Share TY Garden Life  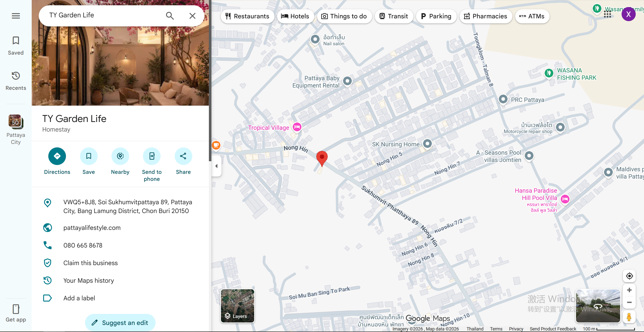coord(183,161)
